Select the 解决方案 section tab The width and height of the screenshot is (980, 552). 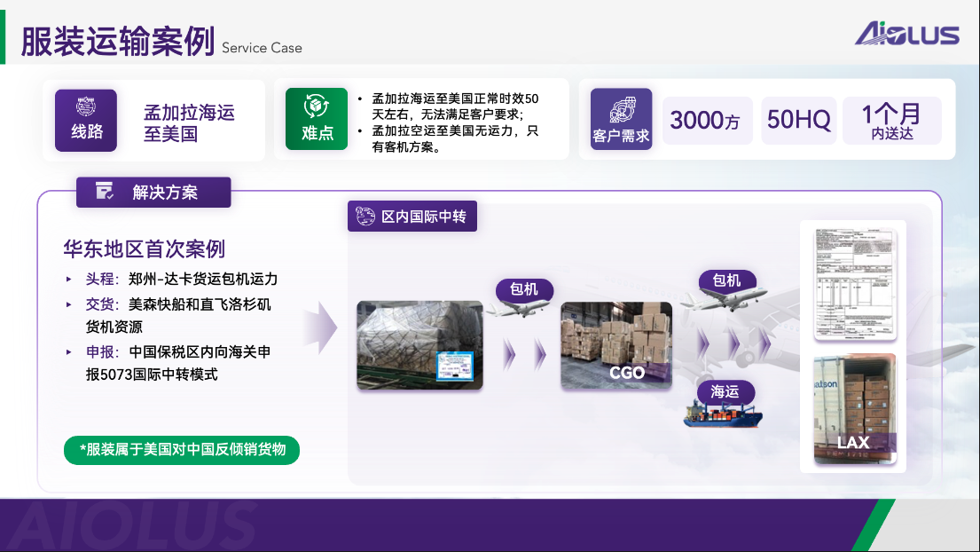pos(153,192)
